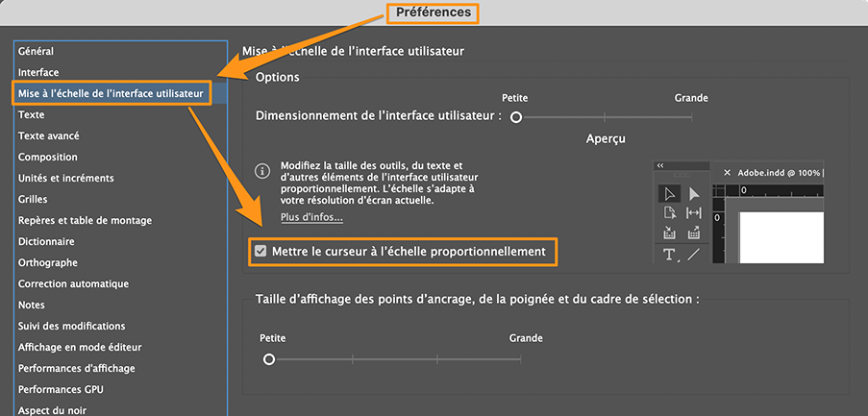Close the Adobe.indd document tab
This screenshot has height=416, width=868.
tap(727, 173)
